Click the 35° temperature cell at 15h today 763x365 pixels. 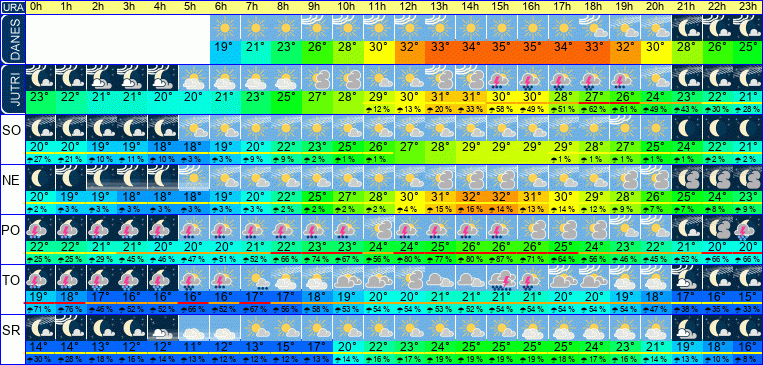point(502,48)
